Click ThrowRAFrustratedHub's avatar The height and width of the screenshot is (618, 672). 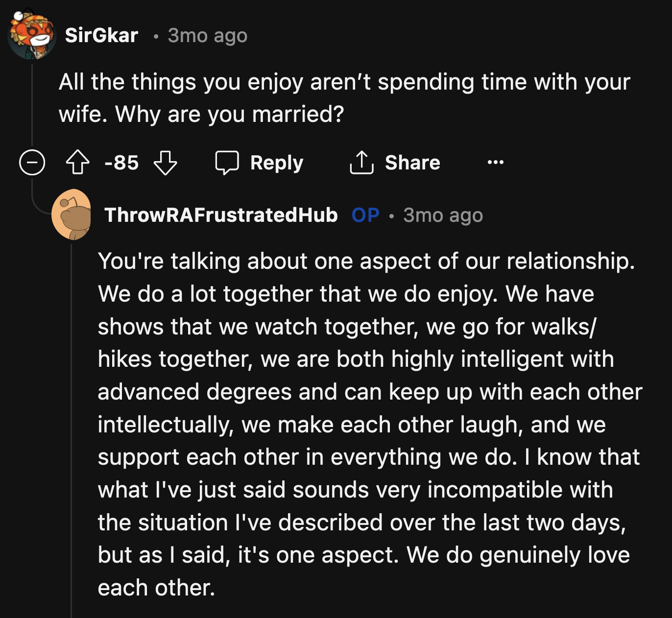point(72,215)
